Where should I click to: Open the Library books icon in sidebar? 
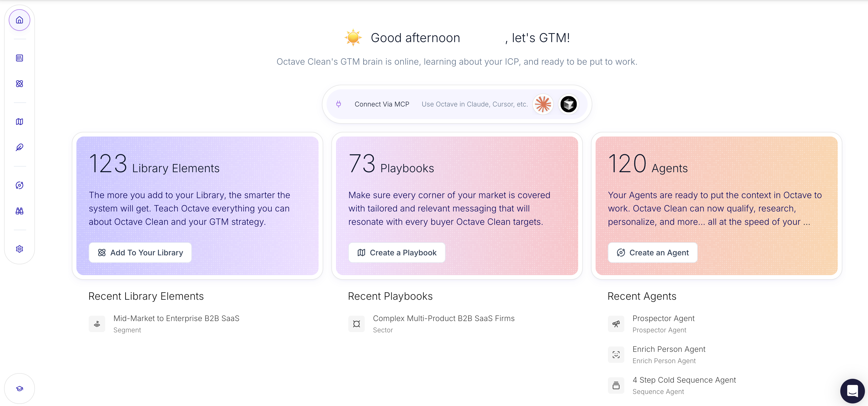[19, 58]
